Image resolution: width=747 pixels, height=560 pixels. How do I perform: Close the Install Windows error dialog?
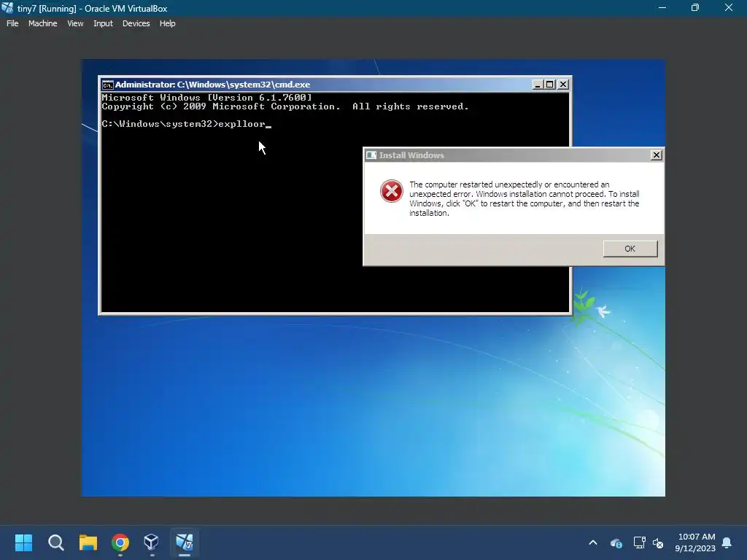[656, 155]
